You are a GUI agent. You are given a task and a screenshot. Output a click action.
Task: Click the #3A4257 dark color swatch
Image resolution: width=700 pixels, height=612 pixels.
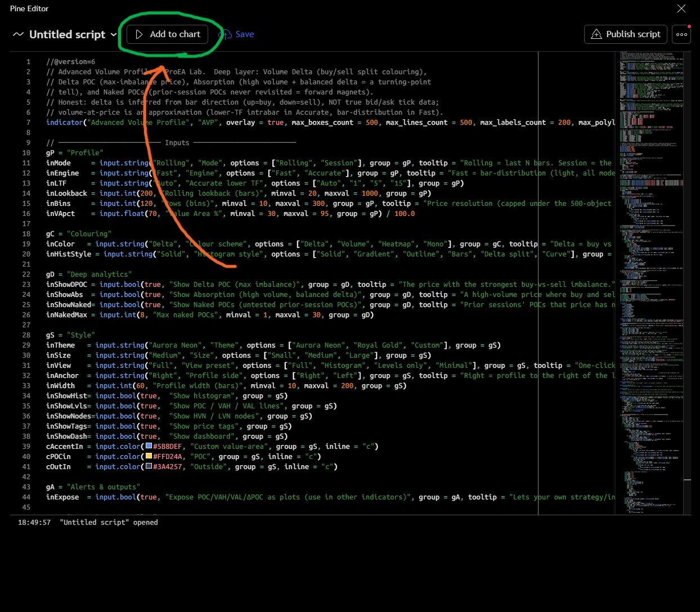coord(149,466)
